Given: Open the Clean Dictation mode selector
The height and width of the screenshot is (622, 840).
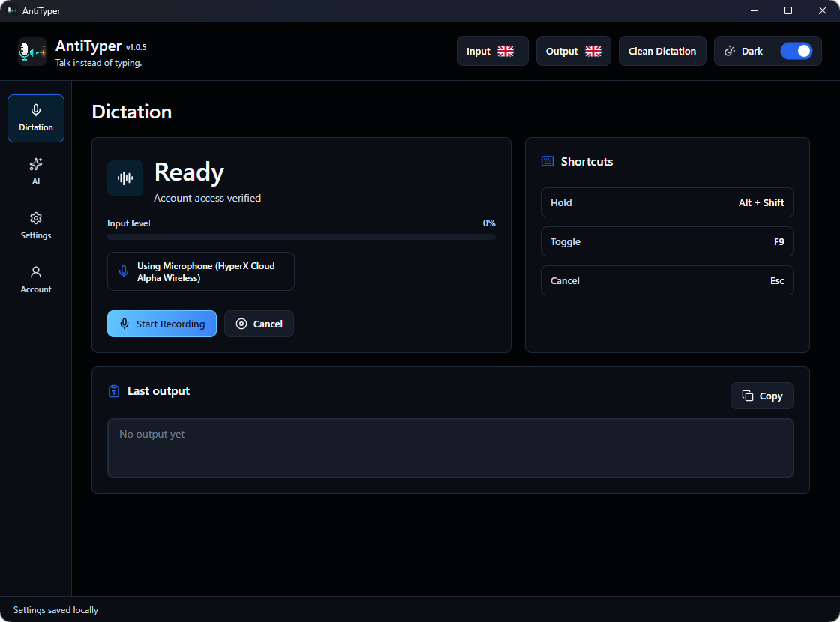Looking at the screenshot, I should tap(662, 52).
